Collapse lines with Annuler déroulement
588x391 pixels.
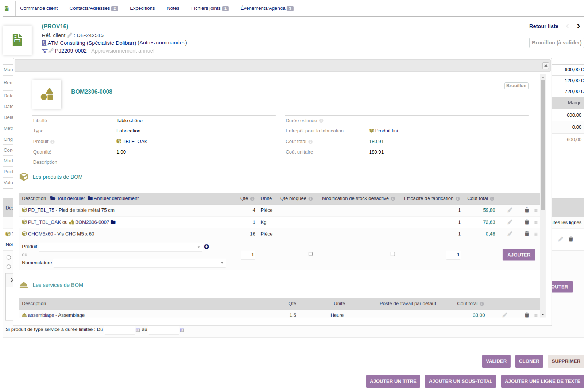coord(113,198)
